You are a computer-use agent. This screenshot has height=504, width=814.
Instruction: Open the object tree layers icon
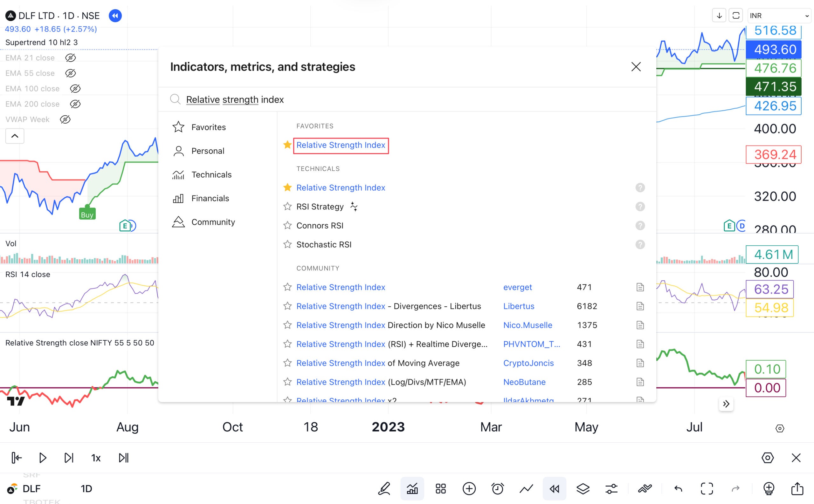point(583,489)
